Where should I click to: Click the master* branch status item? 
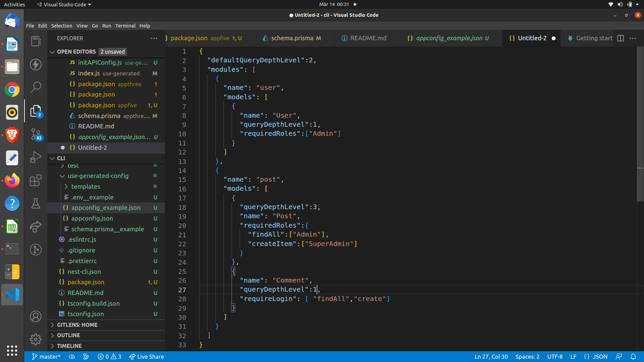46,357
